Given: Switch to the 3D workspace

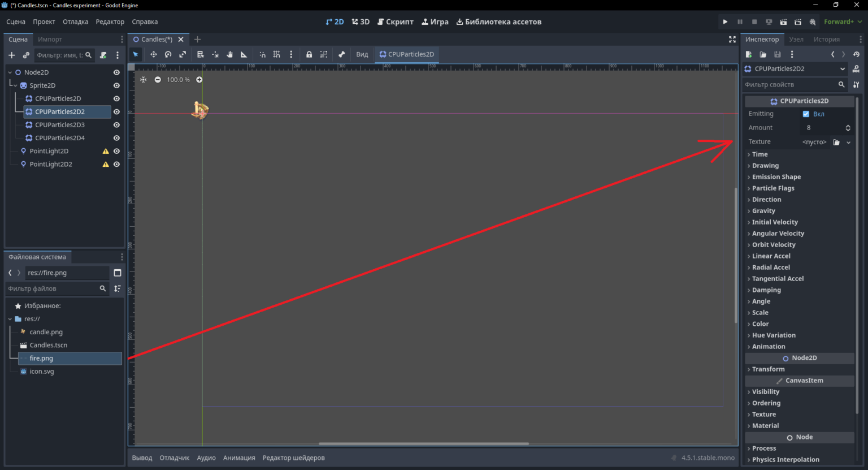Looking at the screenshot, I should (x=361, y=21).
